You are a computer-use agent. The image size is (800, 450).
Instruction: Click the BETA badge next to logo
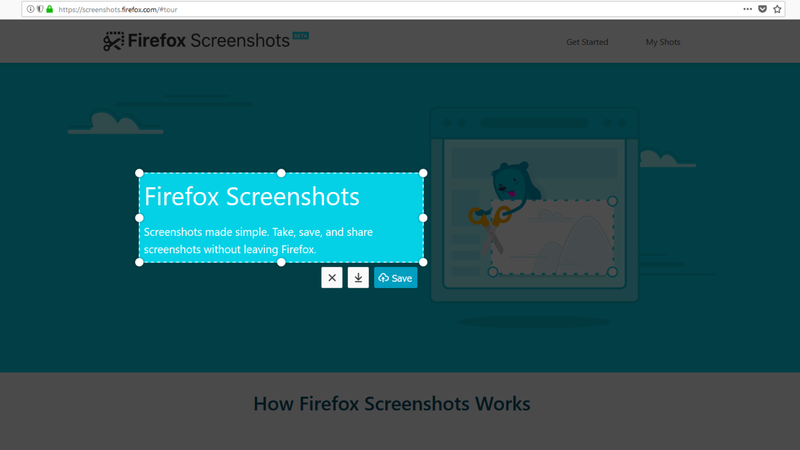301,35
